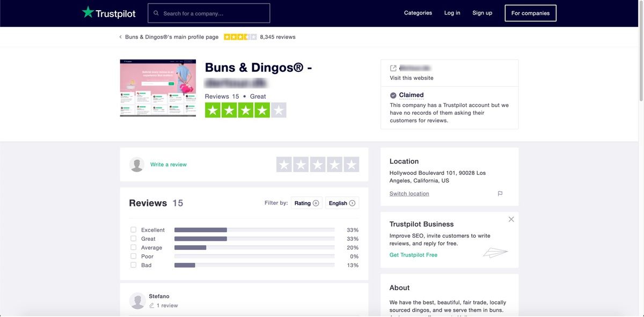Rate one star in the review box
Viewport: 644px width, 317px height.
coord(284,165)
